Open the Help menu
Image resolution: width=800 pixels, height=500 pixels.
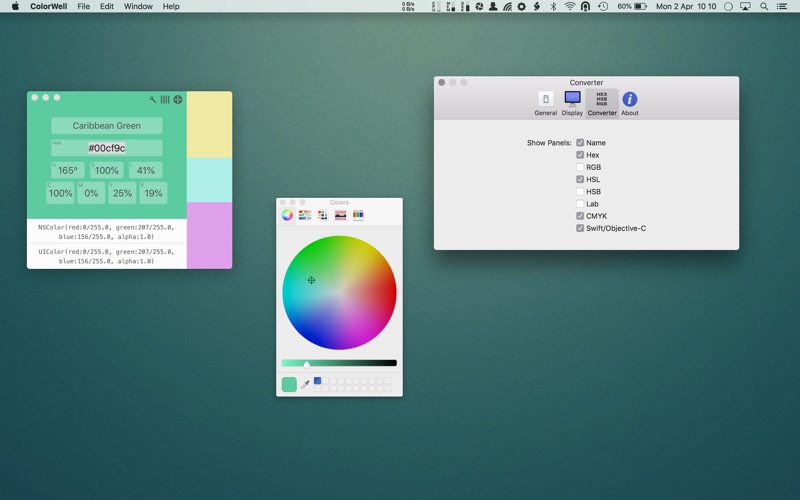[x=171, y=6]
